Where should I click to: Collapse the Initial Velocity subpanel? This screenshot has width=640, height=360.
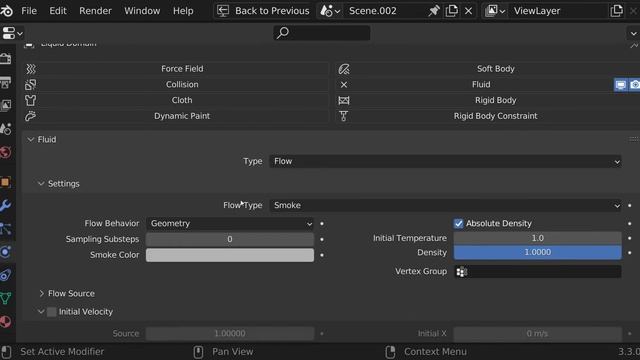(41, 311)
